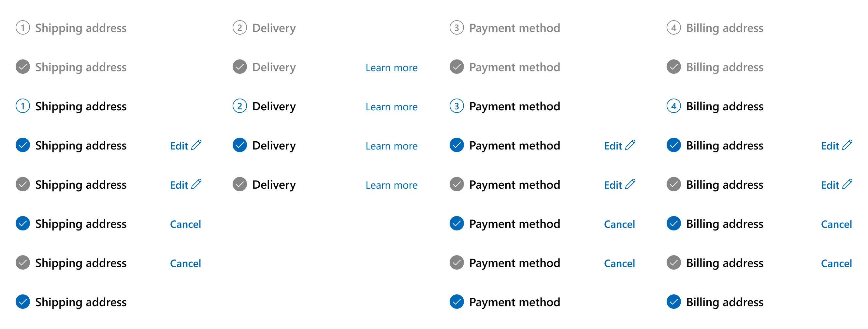Open Learn more beside blue step 2 Delivery
The height and width of the screenshot is (329, 868).
392,107
